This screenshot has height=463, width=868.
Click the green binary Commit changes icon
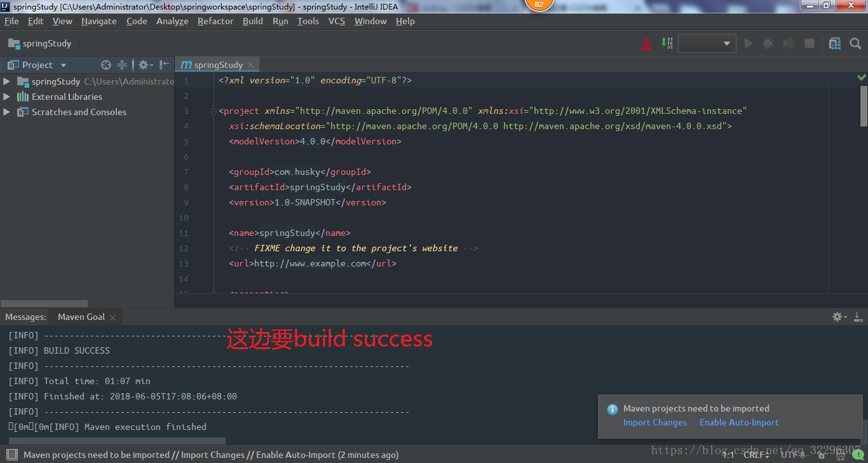point(667,43)
